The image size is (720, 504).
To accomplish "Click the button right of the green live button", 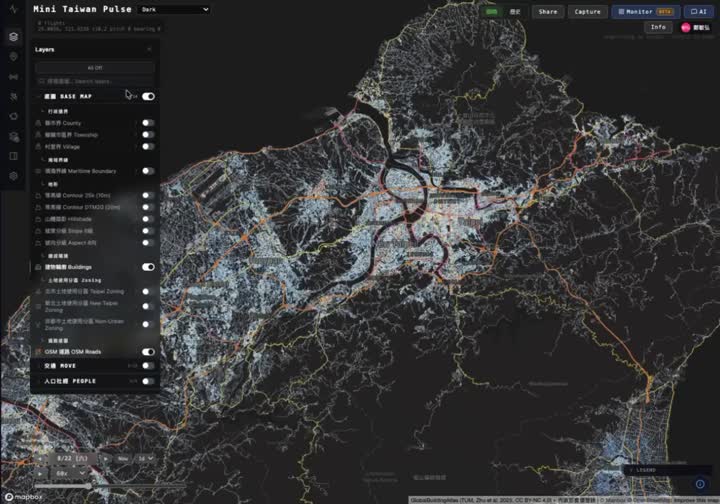I will [515, 12].
